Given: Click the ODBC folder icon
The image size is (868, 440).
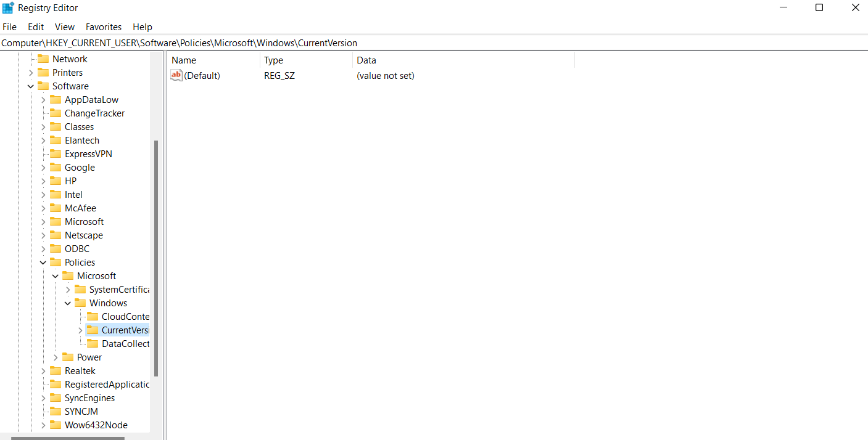Looking at the screenshot, I should [x=55, y=248].
